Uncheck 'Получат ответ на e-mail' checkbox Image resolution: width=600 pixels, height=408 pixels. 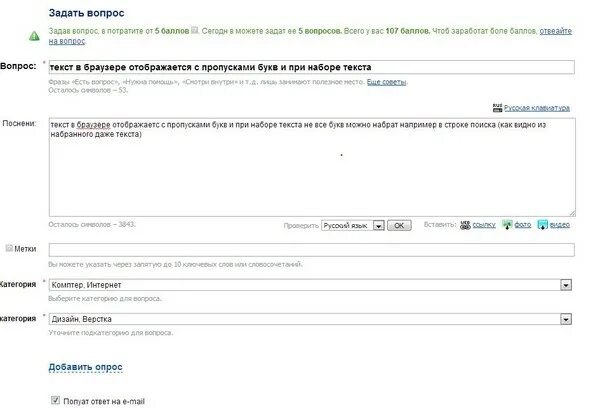point(54,400)
